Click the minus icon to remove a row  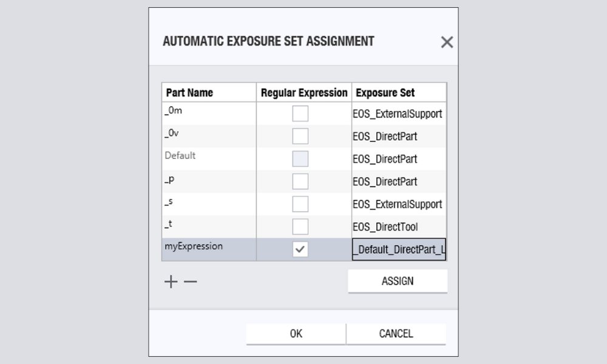click(x=189, y=281)
